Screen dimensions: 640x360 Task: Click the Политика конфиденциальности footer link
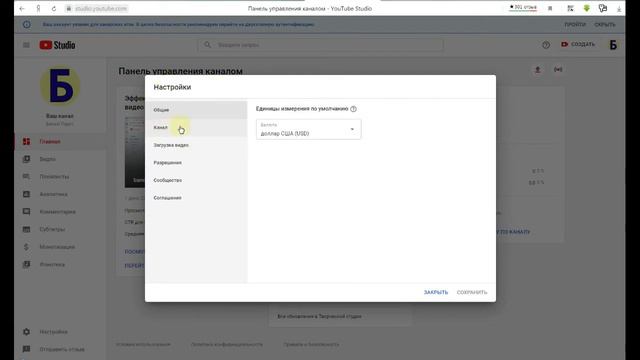point(227,344)
